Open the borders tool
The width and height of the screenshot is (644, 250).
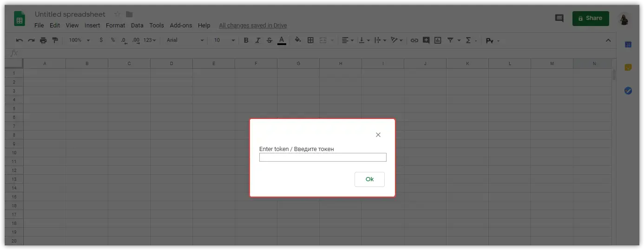[311, 40]
